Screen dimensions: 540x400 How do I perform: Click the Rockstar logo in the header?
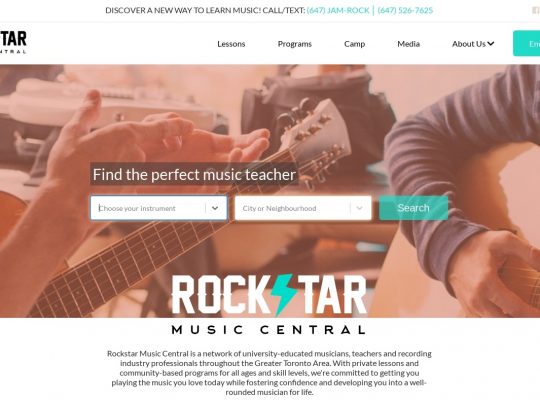click(x=13, y=42)
